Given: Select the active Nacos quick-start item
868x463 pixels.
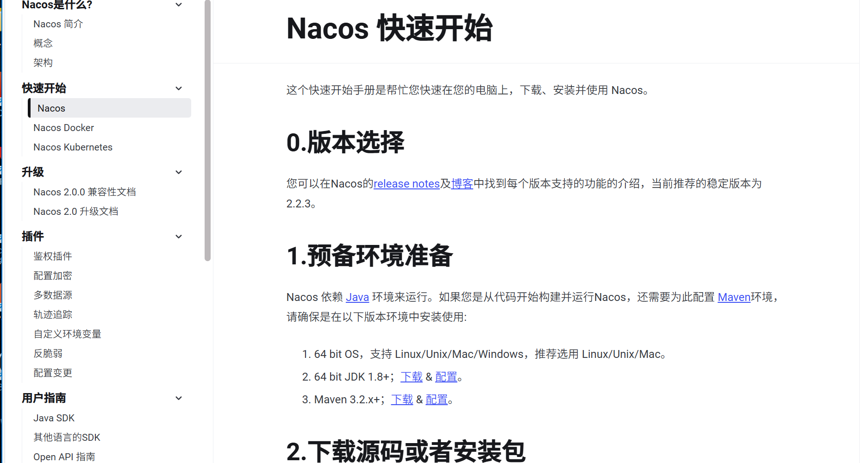Looking at the screenshot, I should click(109, 108).
